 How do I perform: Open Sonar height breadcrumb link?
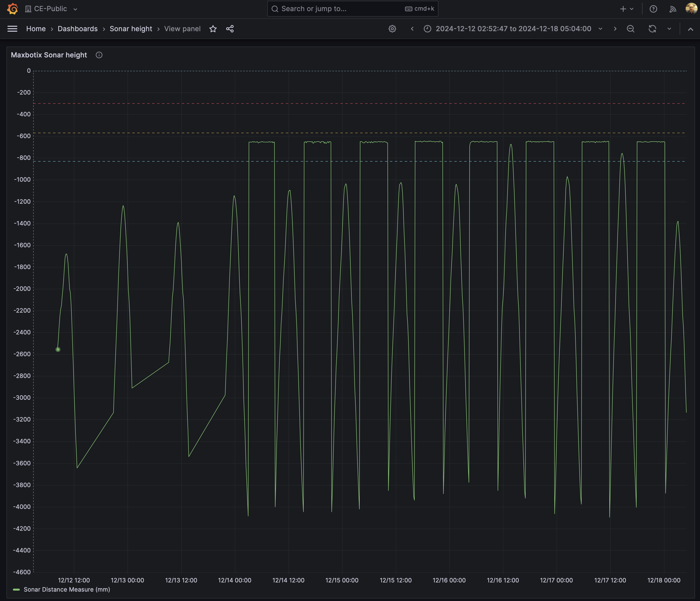pos(131,29)
